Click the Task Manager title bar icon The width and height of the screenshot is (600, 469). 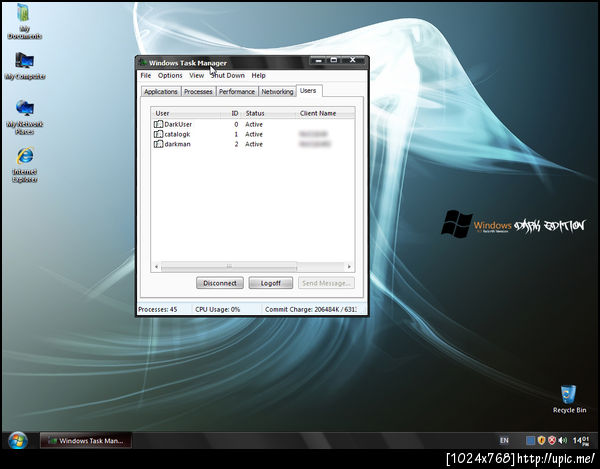pyautogui.click(x=143, y=63)
